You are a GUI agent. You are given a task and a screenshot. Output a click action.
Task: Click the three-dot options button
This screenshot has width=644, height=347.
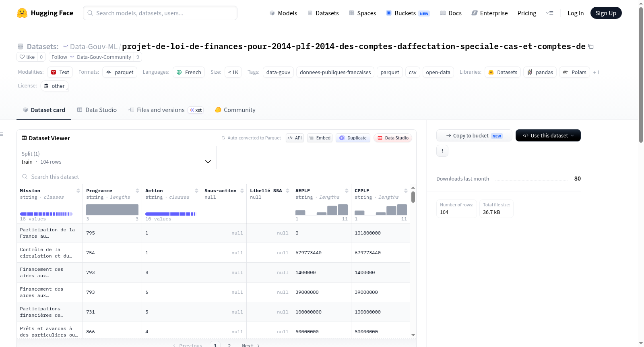442,151
